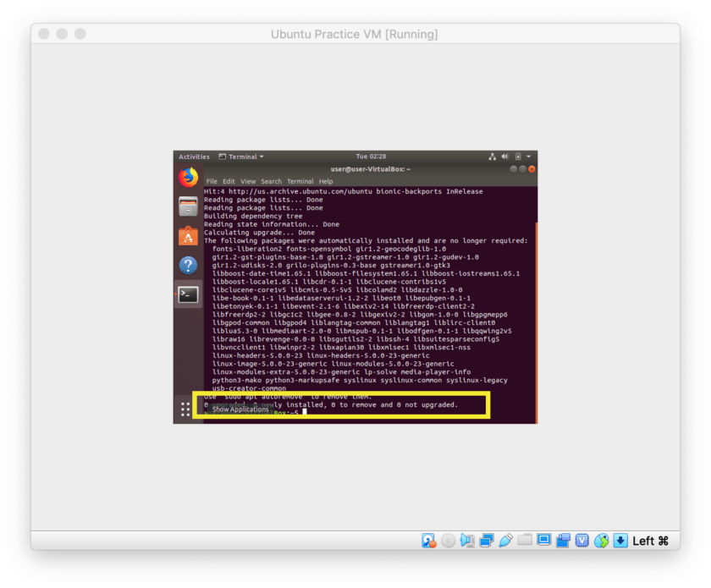
Task: Click the video recording indicator
Action: coord(563,541)
